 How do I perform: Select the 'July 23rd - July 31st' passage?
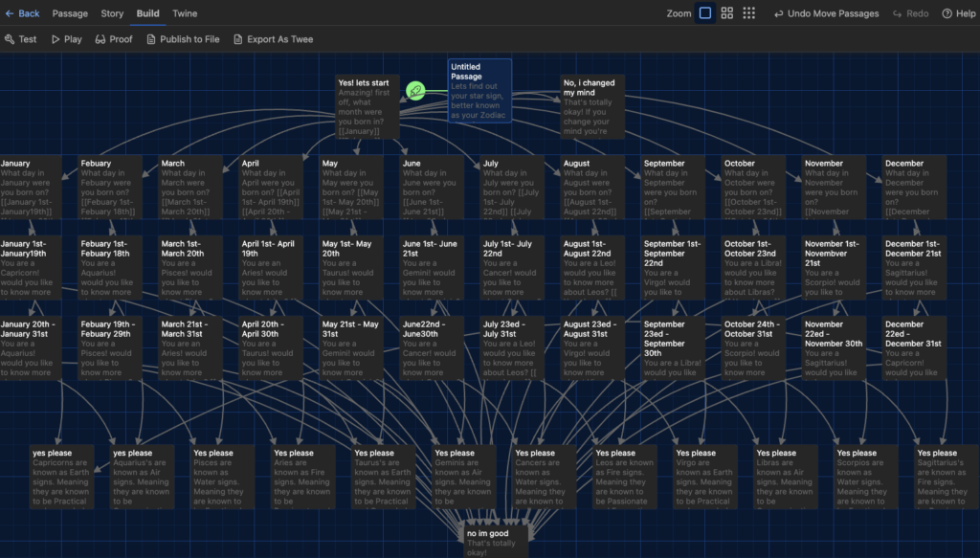[x=513, y=348]
